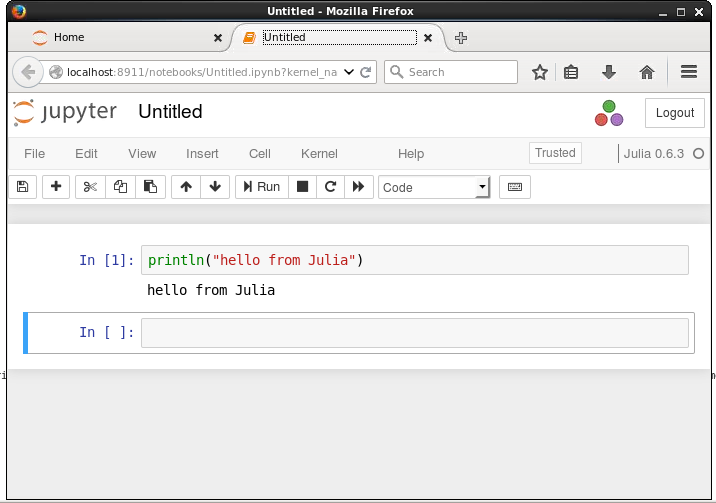Click the localhost URL address bar
The image size is (716, 503).
[202, 72]
